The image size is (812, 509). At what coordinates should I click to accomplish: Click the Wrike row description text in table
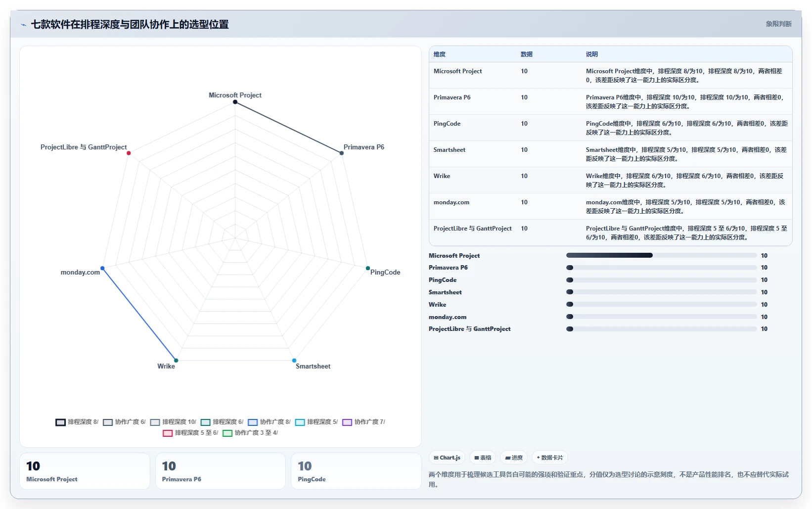coord(685,181)
